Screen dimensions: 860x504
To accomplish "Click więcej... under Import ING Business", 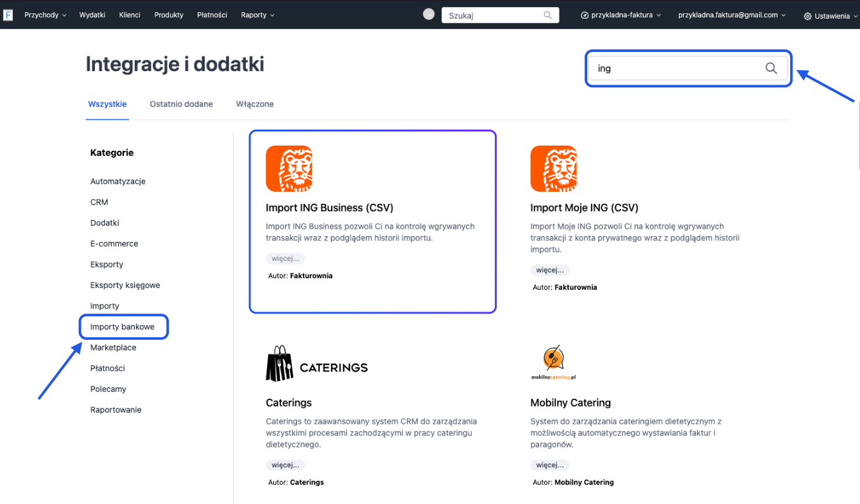I will click(x=285, y=258).
